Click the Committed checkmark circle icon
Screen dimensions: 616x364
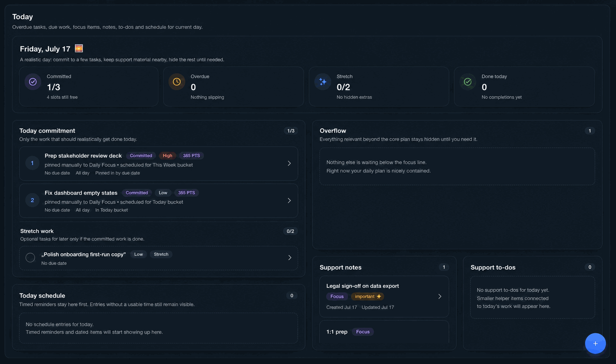click(x=33, y=82)
